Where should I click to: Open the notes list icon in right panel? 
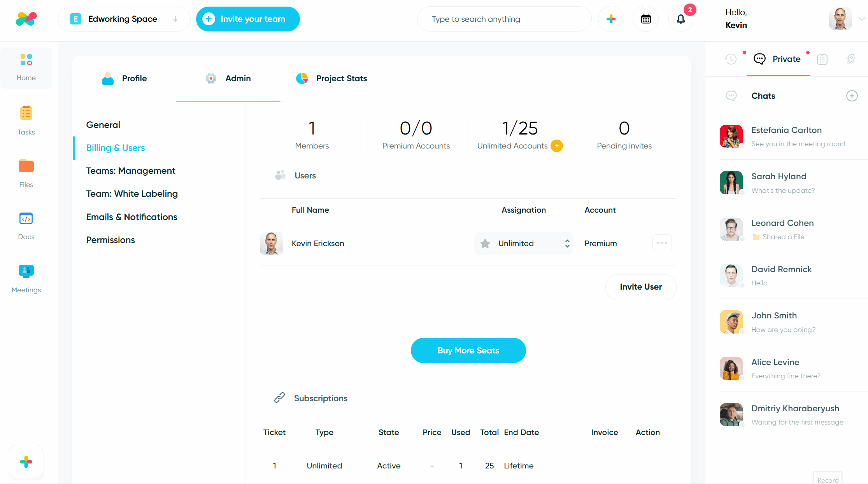tap(822, 59)
